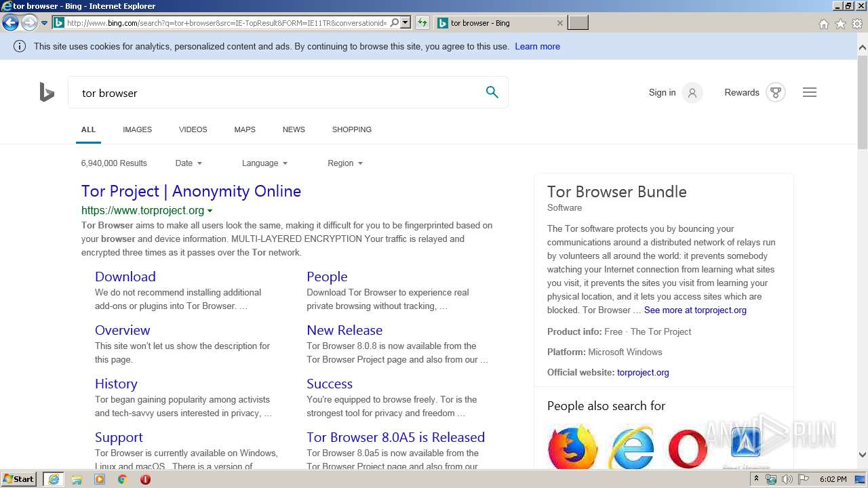Open 'Rewards' link
The width and height of the screenshot is (868, 488).
pyautogui.click(x=742, y=92)
